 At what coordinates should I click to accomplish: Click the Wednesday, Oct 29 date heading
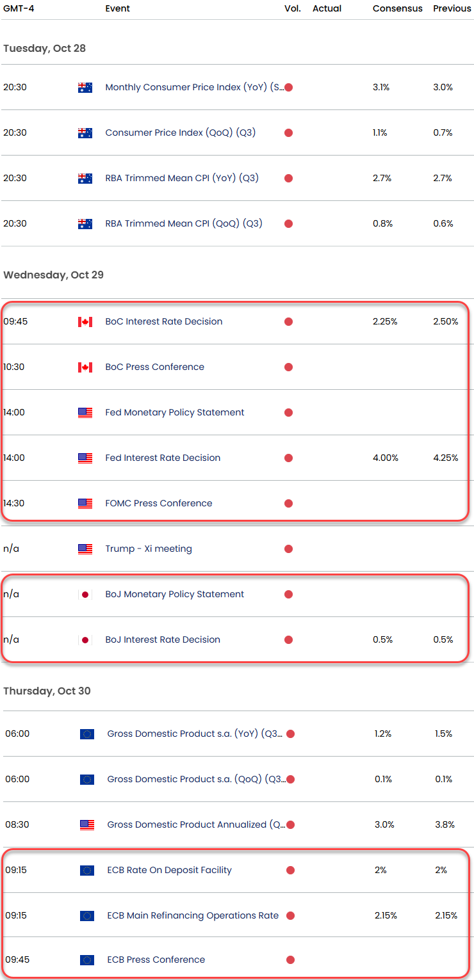(x=53, y=275)
